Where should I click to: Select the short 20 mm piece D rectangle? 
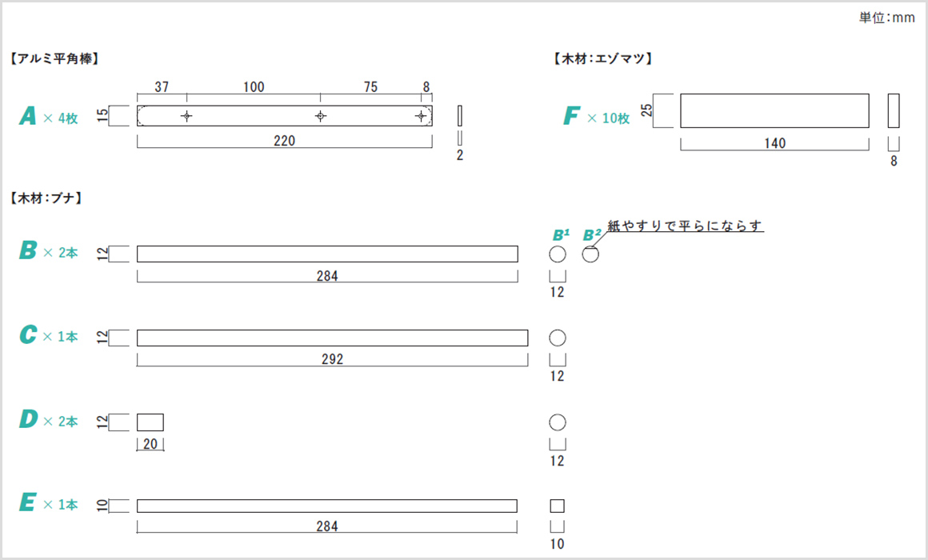(x=150, y=422)
